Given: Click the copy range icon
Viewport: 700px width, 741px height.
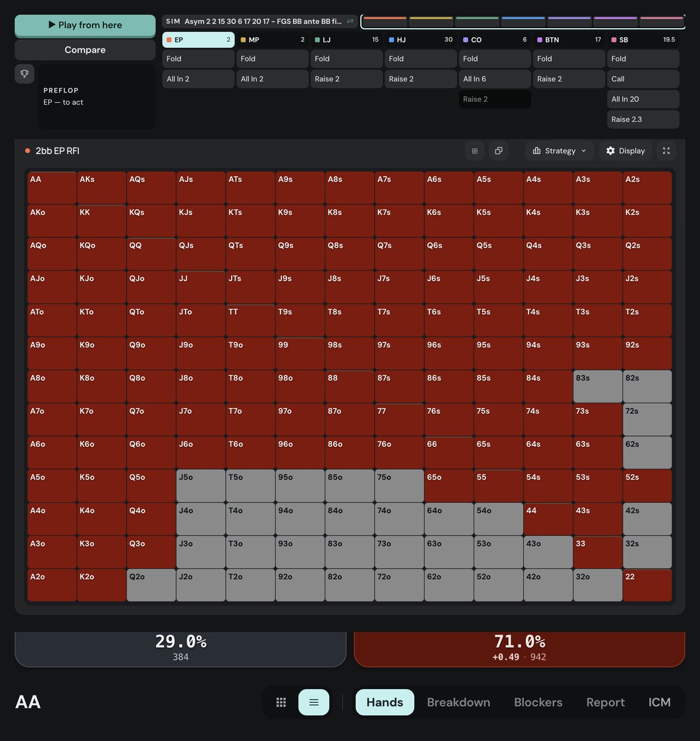Looking at the screenshot, I should [x=499, y=151].
